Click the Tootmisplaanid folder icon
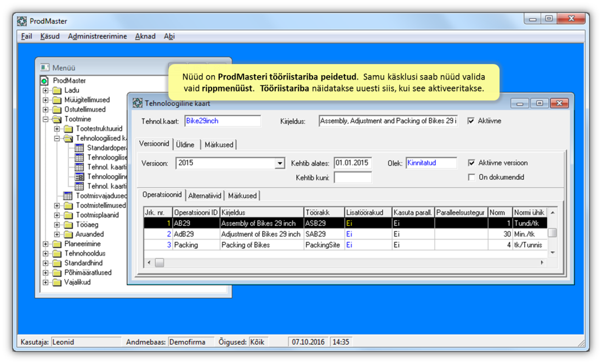 tap(69, 215)
